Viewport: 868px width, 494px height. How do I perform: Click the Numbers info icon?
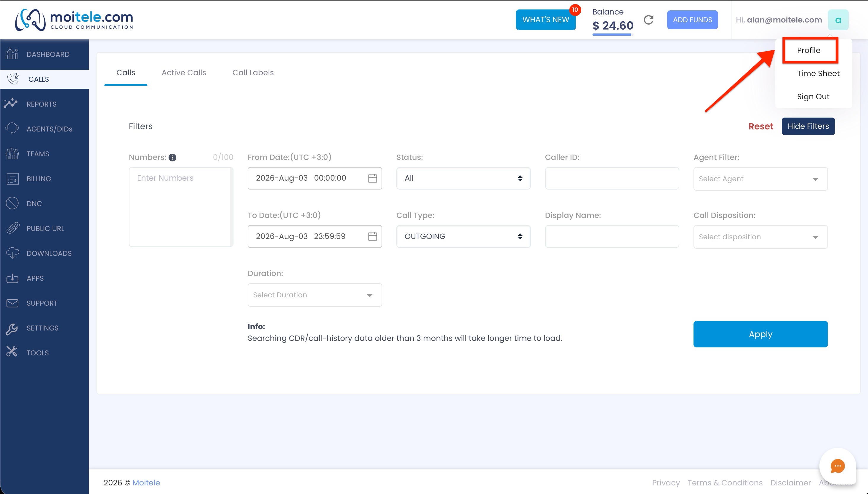[x=172, y=158]
